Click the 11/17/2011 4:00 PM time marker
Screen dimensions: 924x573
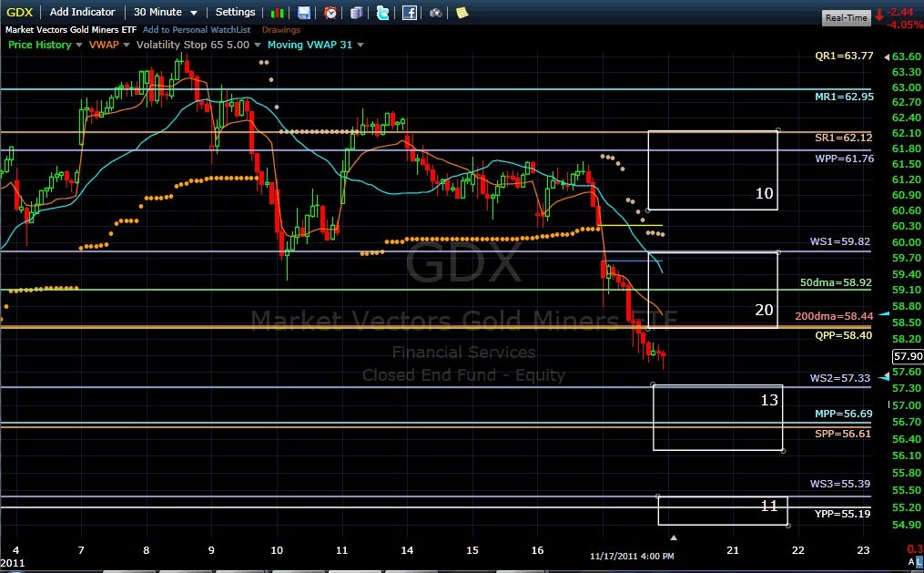(x=632, y=557)
